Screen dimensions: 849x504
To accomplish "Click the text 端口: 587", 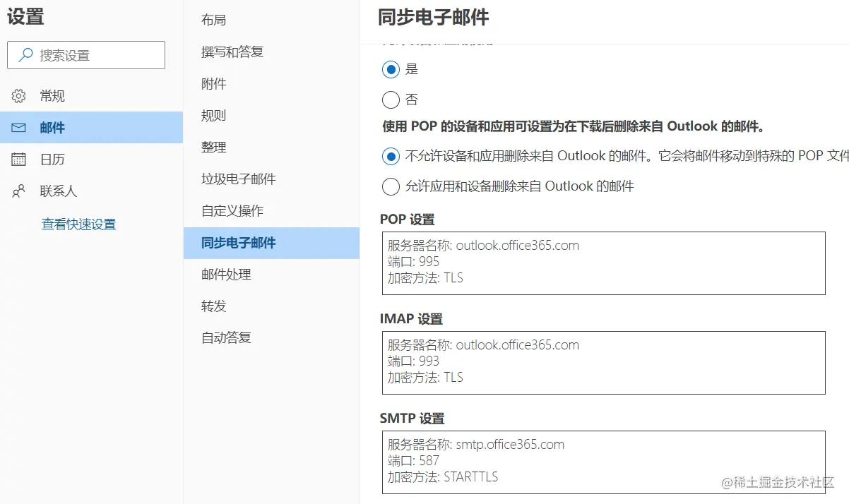I will tap(413, 461).
